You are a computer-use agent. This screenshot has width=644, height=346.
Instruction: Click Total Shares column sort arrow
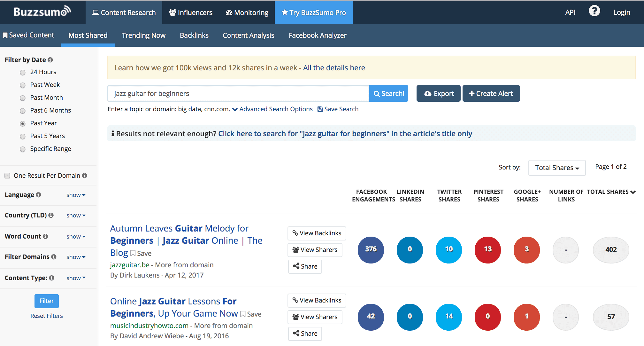pyautogui.click(x=633, y=192)
